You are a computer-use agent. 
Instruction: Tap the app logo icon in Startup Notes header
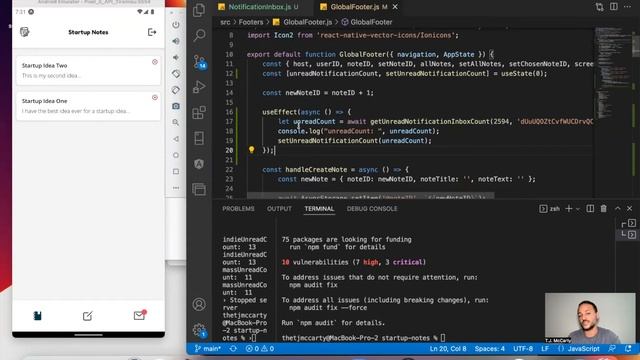(x=24, y=32)
